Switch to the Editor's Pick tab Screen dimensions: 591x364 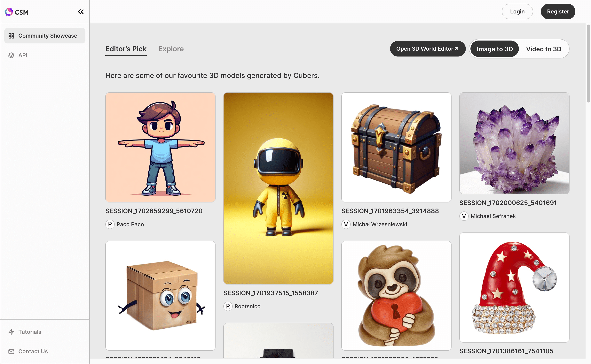click(126, 49)
